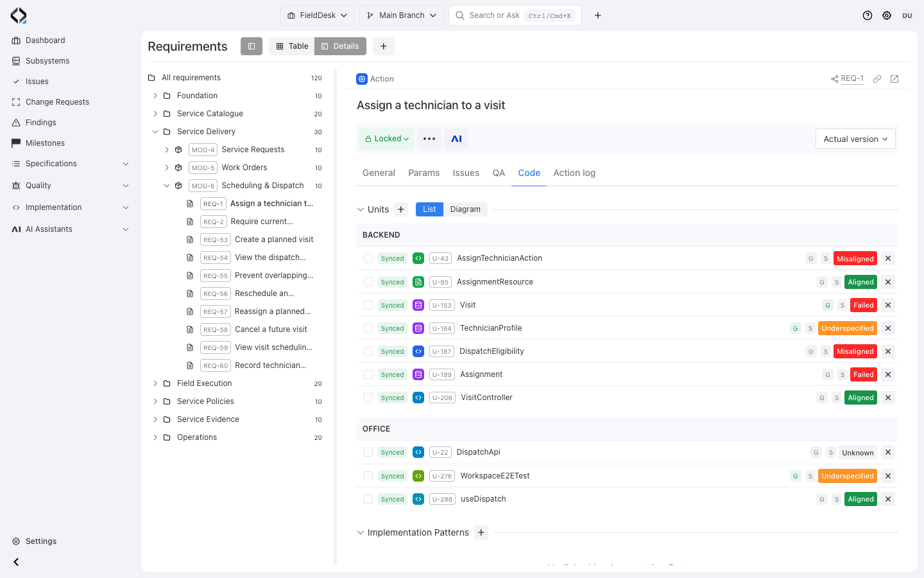Switch to the Issues tab
Viewport: 924px width, 578px height.
coord(466,173)
